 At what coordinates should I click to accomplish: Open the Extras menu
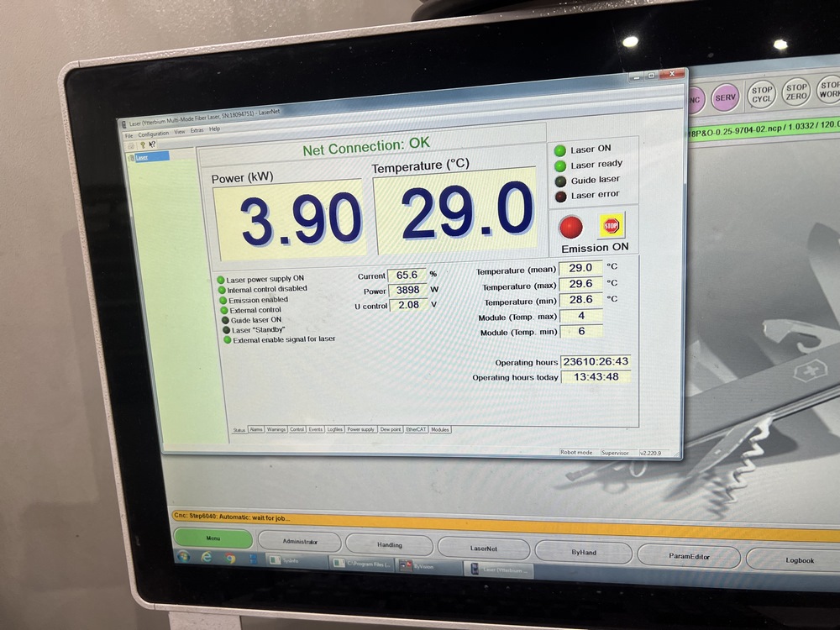tap(197, 130)
